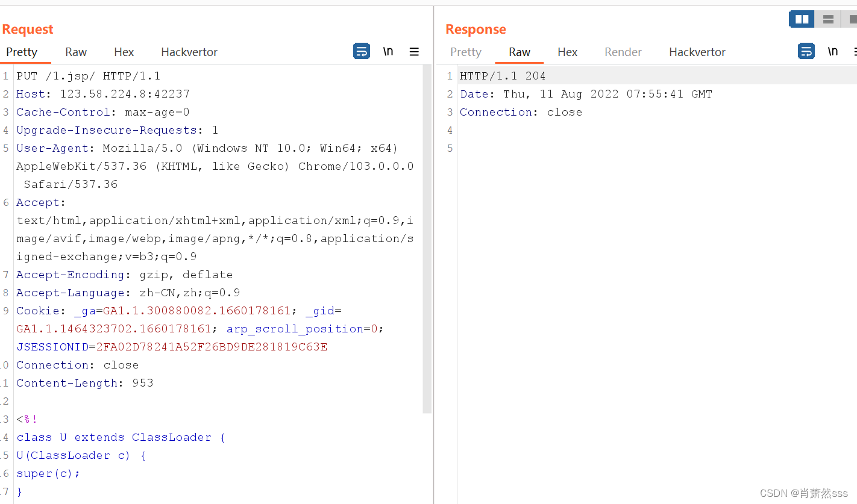Viewport: 857px width, 504px height.
Task: Click the request 'Connection: close' line
Action: (78, 365)
